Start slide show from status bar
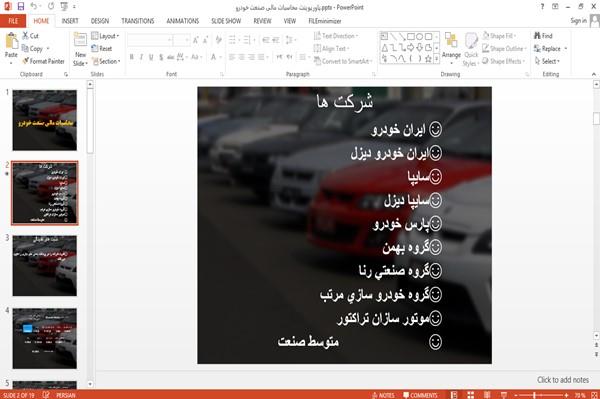The width and height of the screenshot is (600, 399). [x=504, y=395]
